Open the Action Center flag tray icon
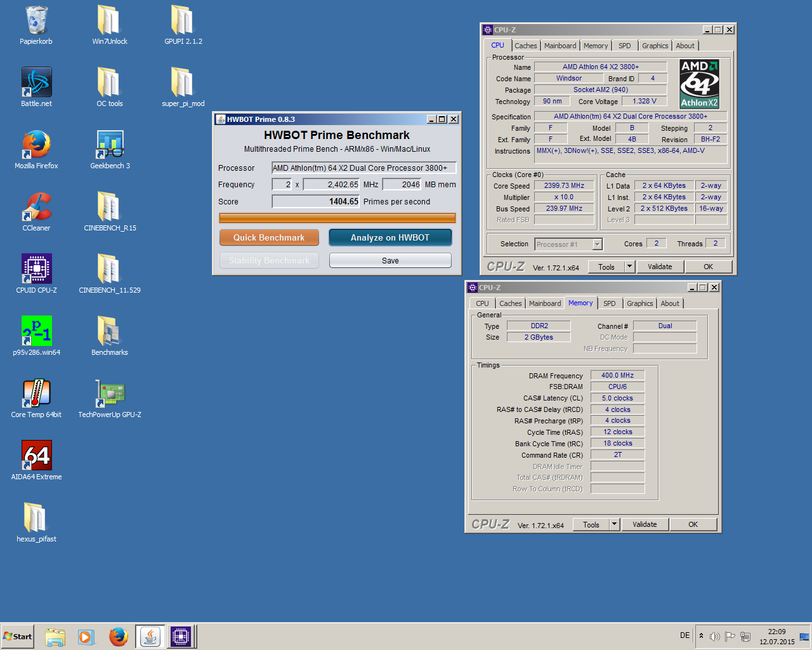The image size is (812, 650). (x=730, y=636)
